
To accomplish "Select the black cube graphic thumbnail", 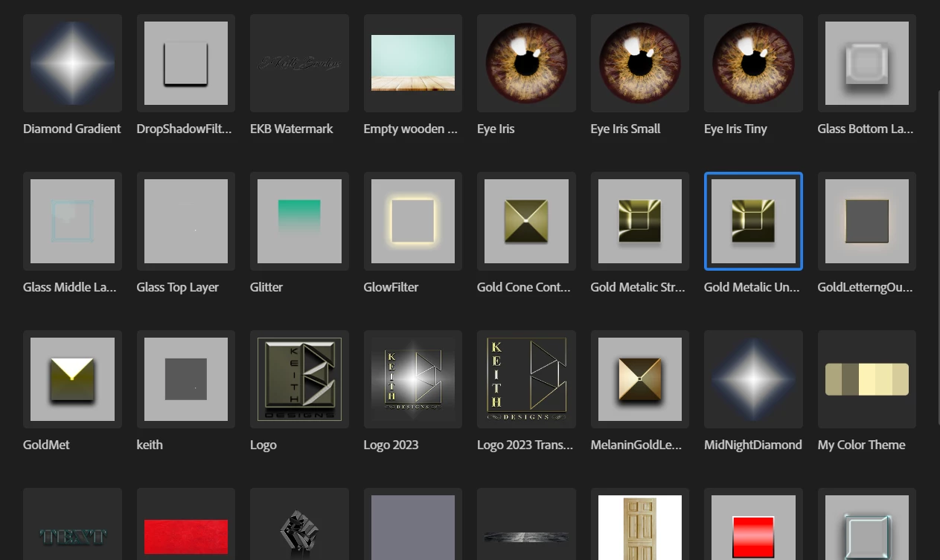I will (299, 524).
